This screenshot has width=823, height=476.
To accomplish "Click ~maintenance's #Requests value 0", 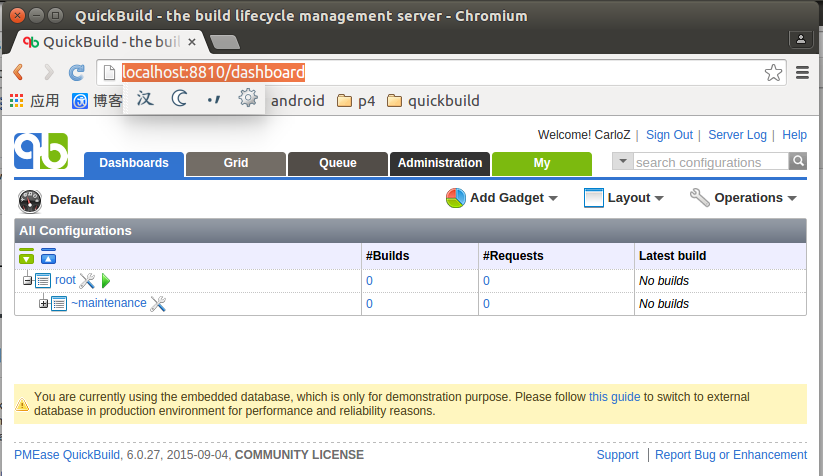I will pos(487,304).
